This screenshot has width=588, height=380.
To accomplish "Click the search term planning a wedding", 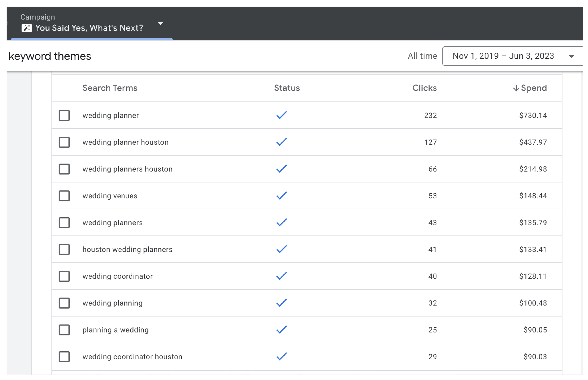I will 115,330.
